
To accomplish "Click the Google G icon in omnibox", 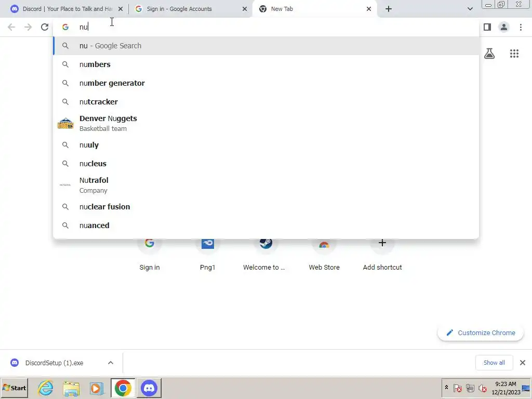I will [x=65, y=27].
